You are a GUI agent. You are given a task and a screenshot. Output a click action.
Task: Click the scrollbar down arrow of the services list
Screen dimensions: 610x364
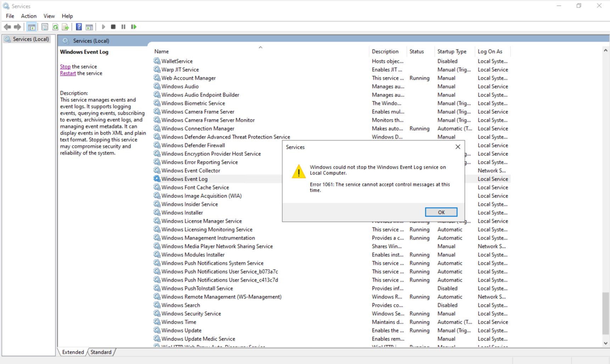pos(605,343)
